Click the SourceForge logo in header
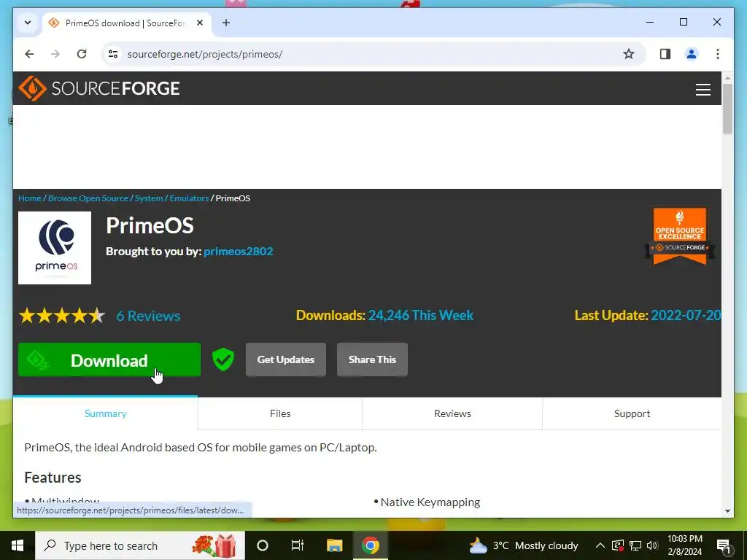The height and width of the screenshot is (560, 747). tap(99, 88)
